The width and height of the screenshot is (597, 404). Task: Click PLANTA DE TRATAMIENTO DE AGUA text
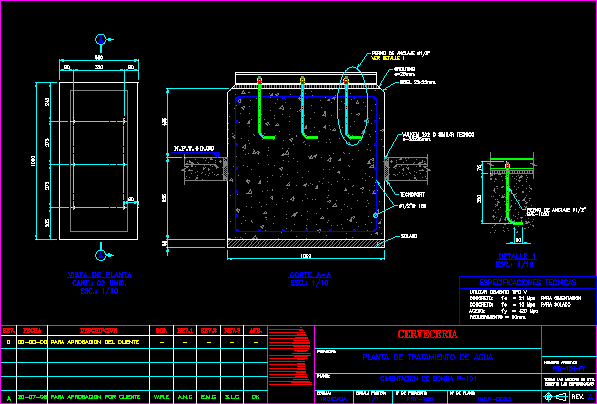pyautogui.click(x=428, y=357)
